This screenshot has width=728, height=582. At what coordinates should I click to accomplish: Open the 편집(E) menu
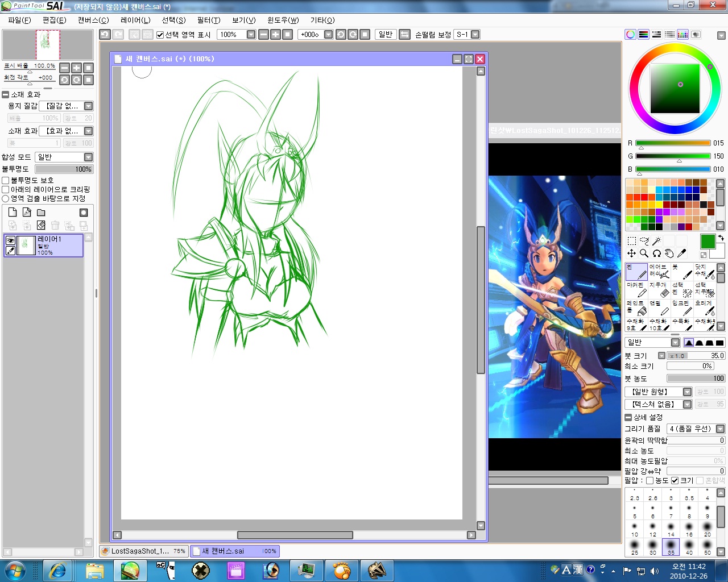coord(54,20)
